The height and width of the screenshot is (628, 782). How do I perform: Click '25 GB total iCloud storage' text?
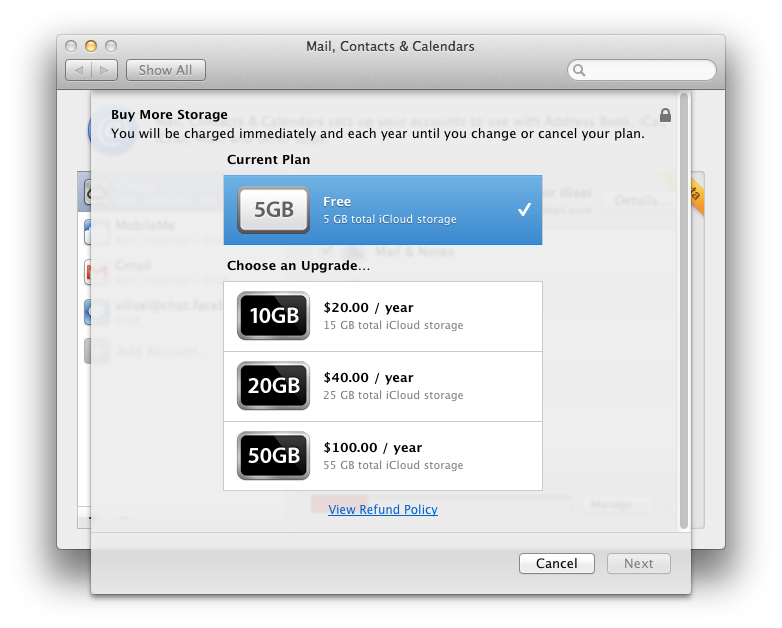pyautogui.click(x=393, y=395)
